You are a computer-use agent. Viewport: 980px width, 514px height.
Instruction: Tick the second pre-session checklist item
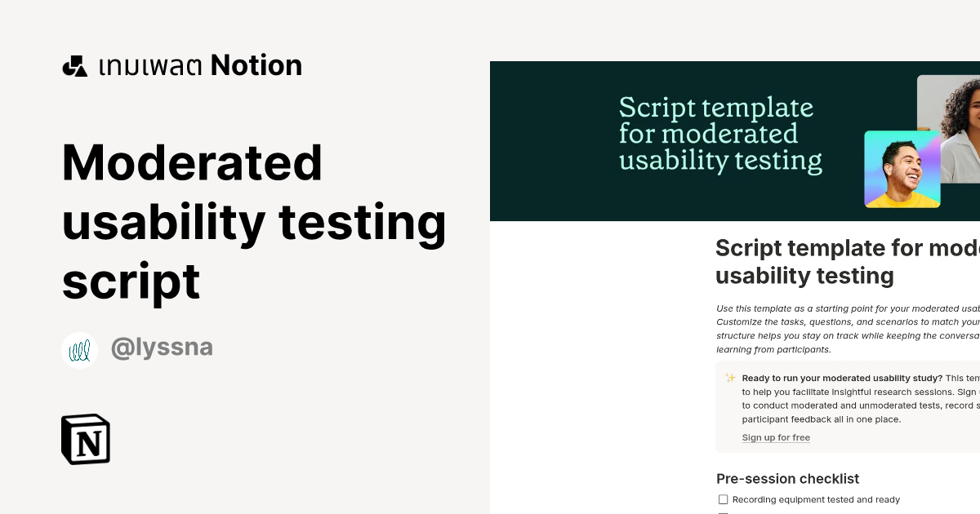click(723, 512)
